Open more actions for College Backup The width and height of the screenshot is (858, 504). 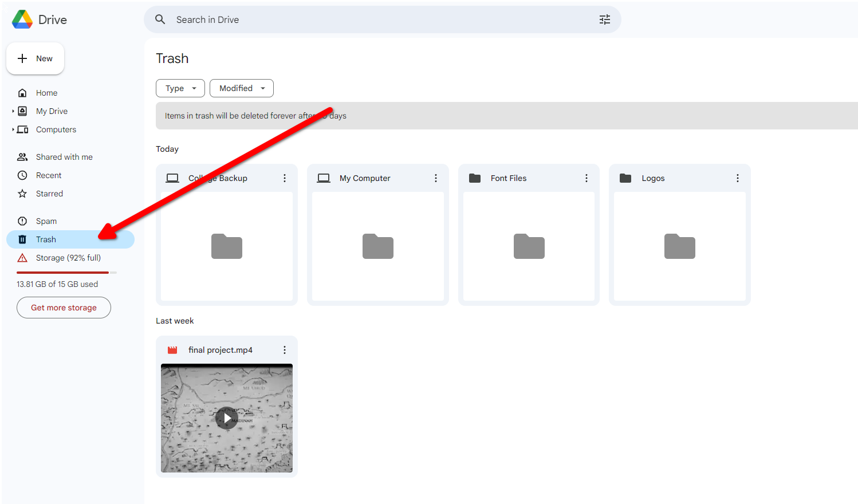point(285,178)
